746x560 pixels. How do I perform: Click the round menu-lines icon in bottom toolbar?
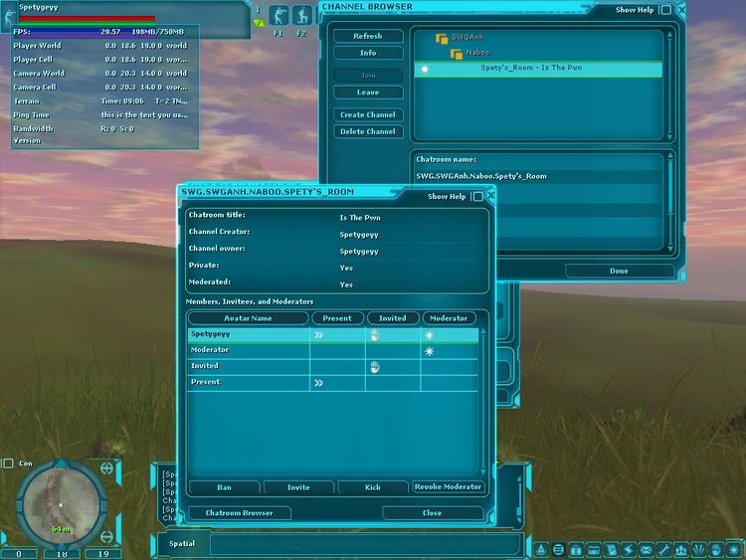[x=558, y=549]
